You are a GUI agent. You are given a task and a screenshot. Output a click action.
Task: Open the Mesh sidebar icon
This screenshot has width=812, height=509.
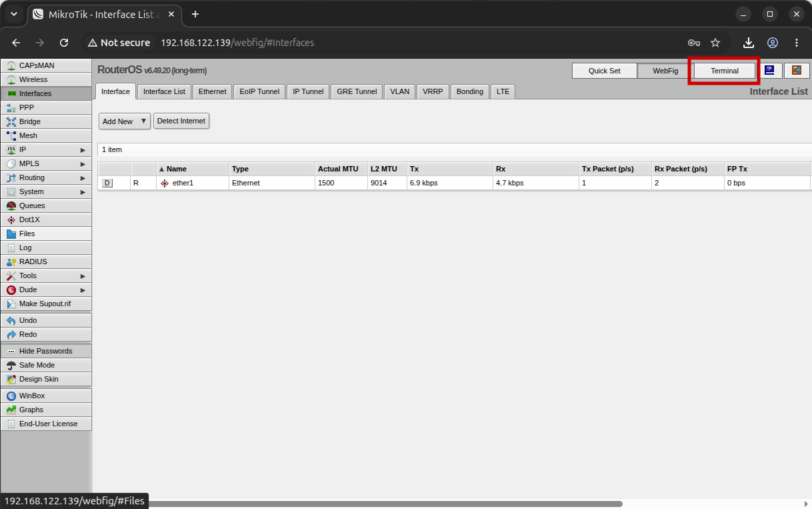tap(11, 135)
